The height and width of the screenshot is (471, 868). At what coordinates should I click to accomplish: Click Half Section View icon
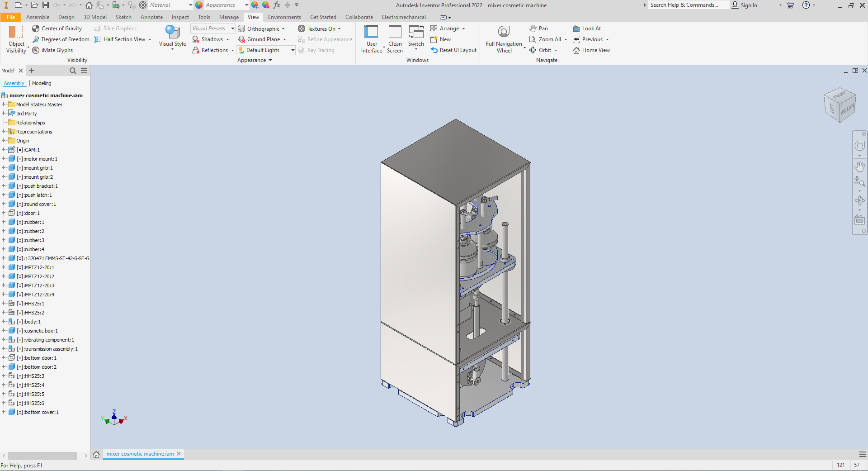[x=98, y=39]
